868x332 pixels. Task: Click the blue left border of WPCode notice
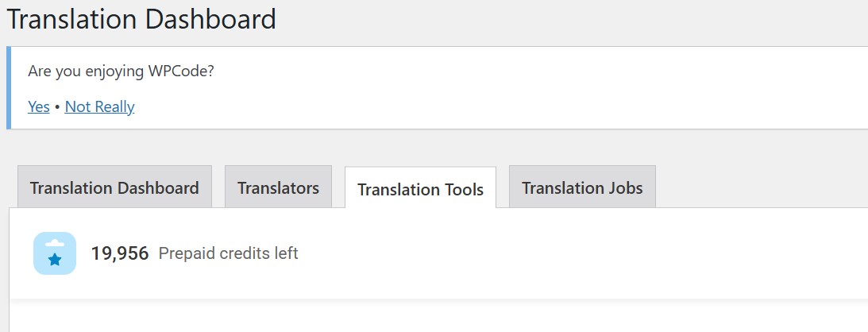point(9,87)
